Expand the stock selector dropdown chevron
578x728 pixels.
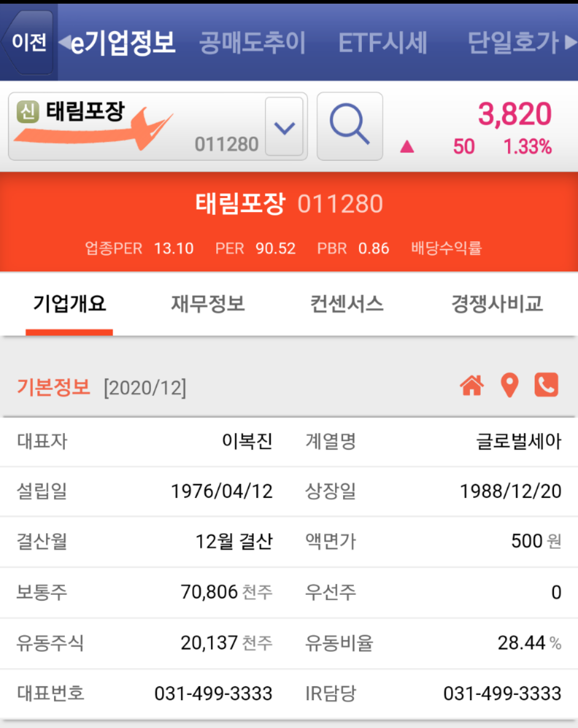click(284, 127)
